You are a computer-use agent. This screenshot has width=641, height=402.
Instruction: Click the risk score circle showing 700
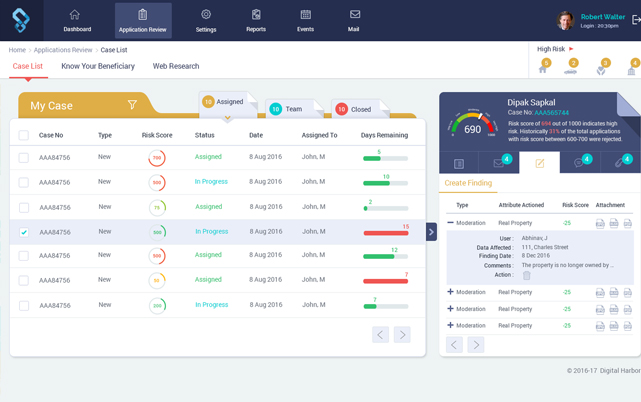click(157, 158)
